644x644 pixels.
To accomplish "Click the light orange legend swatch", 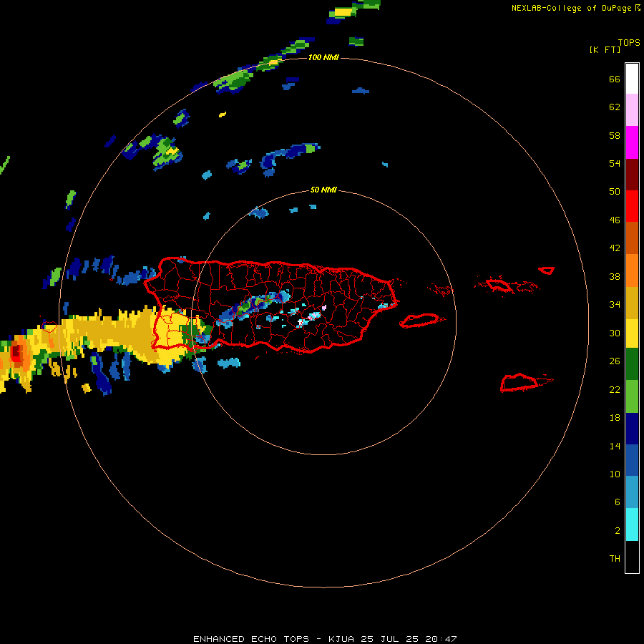I will point(632,270).
